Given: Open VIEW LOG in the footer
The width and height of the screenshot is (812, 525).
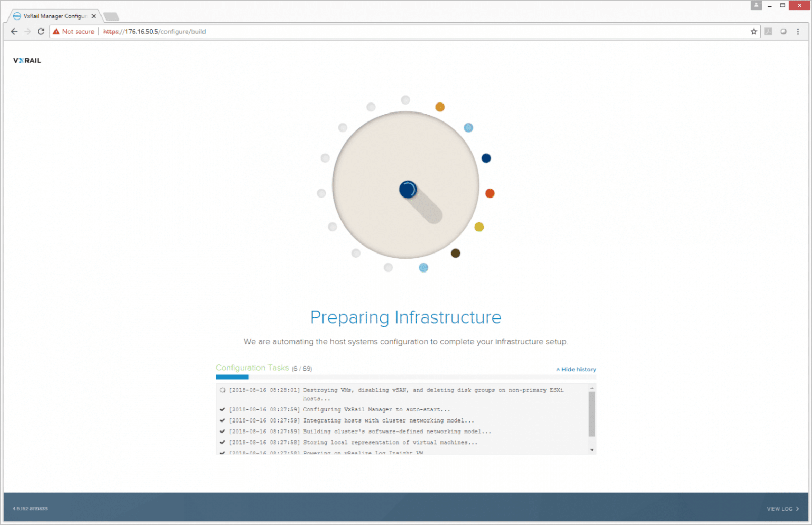Looking at the screenshot, I should tap(783, 509).
